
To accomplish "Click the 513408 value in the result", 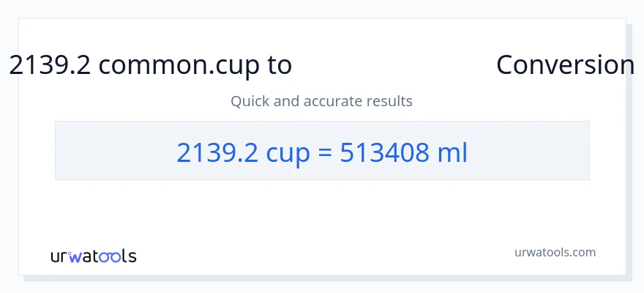I will [x=383, y=152].
